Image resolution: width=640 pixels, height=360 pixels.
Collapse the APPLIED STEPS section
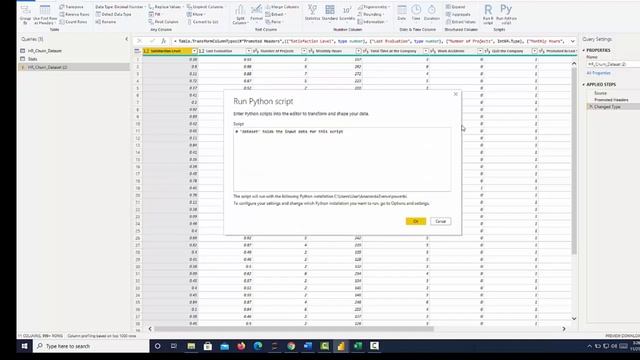(584, 84)
